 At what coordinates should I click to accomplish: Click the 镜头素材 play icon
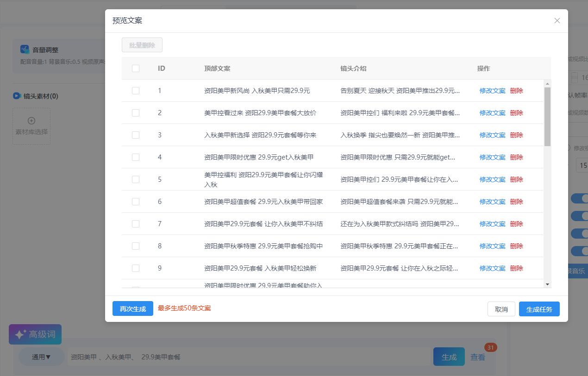coord(17,96)
